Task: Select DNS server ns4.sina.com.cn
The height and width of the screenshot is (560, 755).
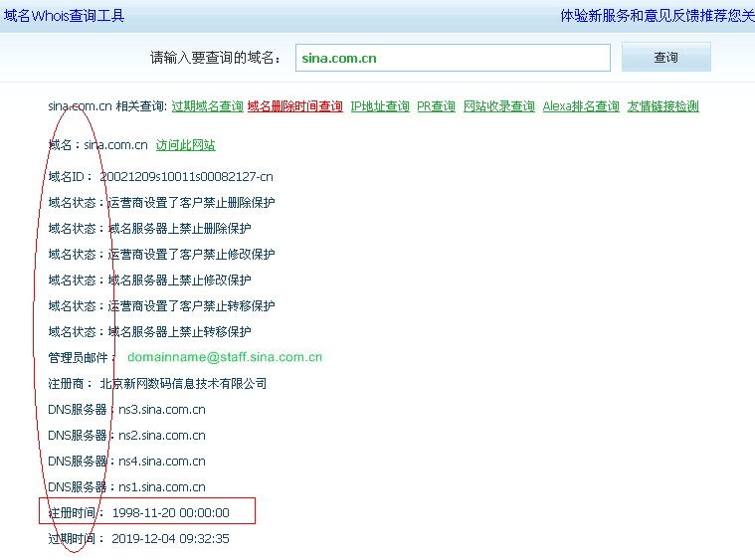Action: pos(162,462)
